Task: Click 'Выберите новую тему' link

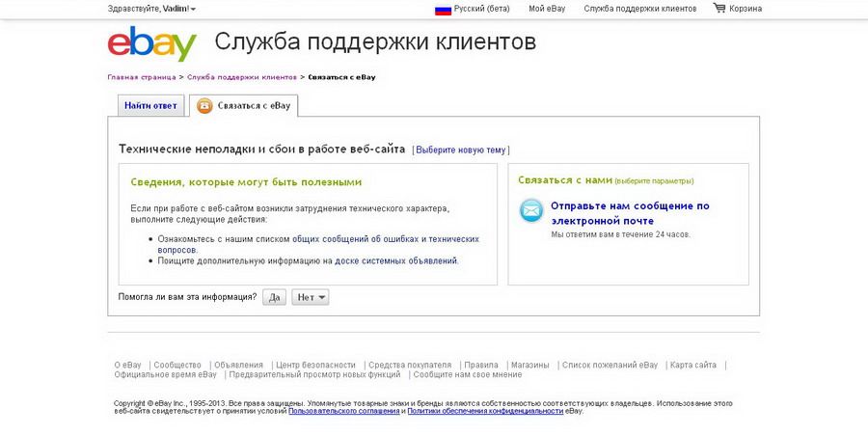Action: point(461,150)
